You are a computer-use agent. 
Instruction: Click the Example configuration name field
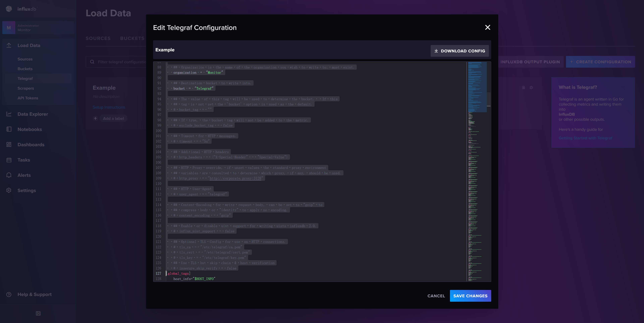coord(165,50)
